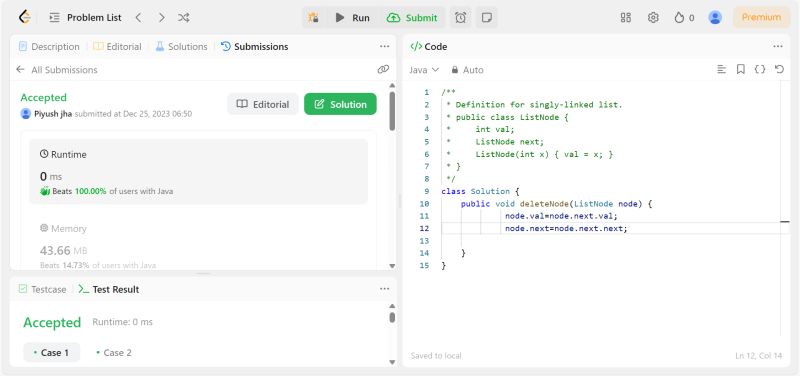Format code with the align icon

(x=721, y=69)
